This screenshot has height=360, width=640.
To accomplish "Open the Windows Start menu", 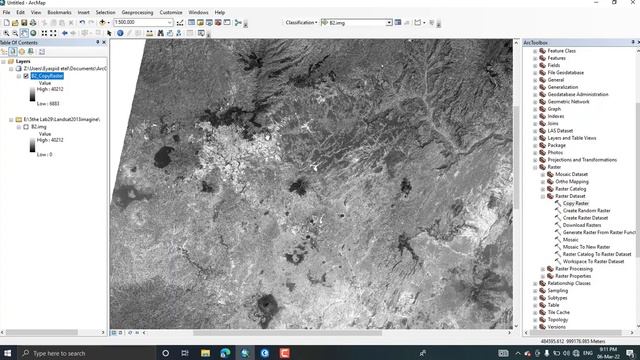I will click(x=8, y=353).
